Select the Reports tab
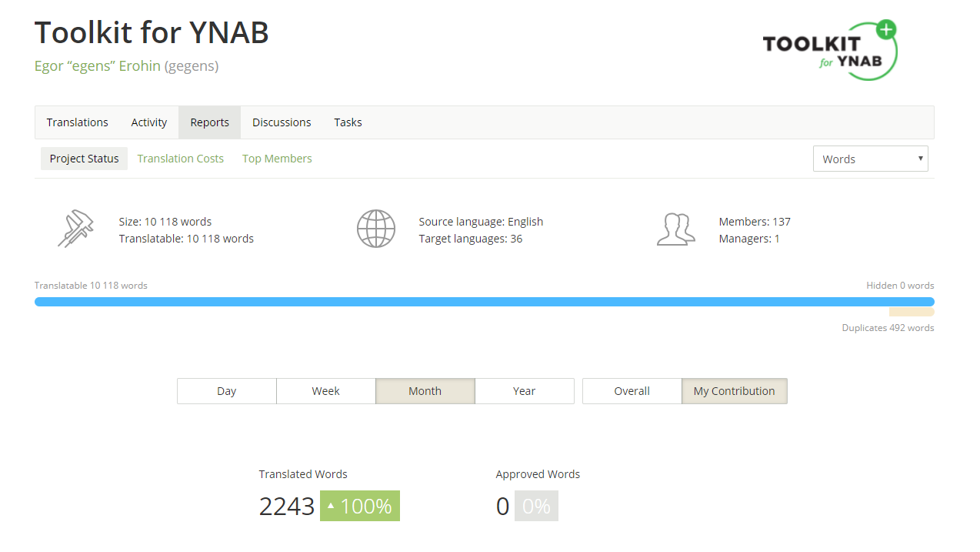Screen dimensions: 980x552 click(x=210, y=122)
